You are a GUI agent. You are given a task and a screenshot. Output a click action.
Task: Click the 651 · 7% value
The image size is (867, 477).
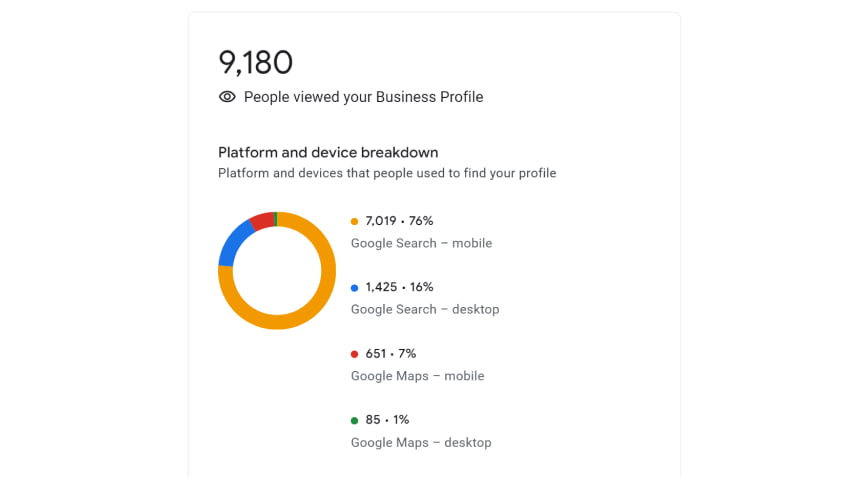coord(390,354)
